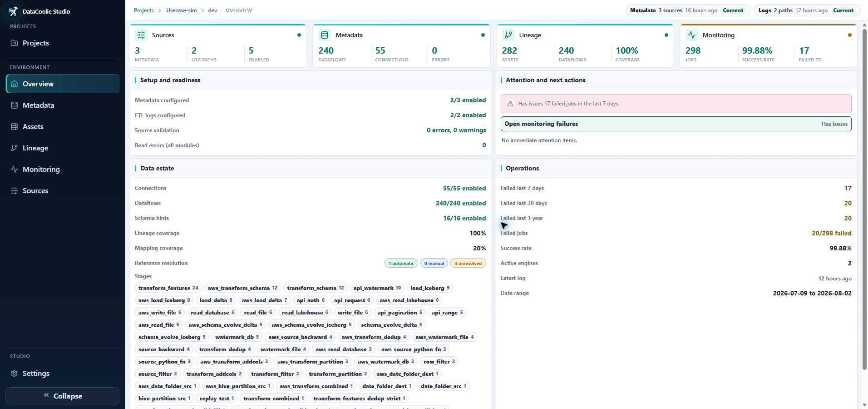Click the api_watermark 10 stage chip
The height and width of the screenshot is (409, 868).
377,288
